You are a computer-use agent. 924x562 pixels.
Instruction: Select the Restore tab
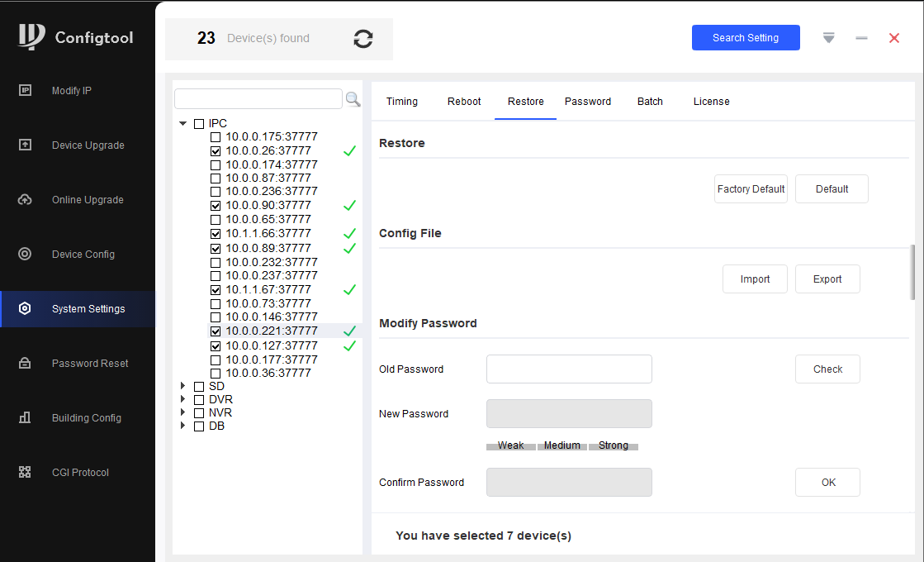526,102
